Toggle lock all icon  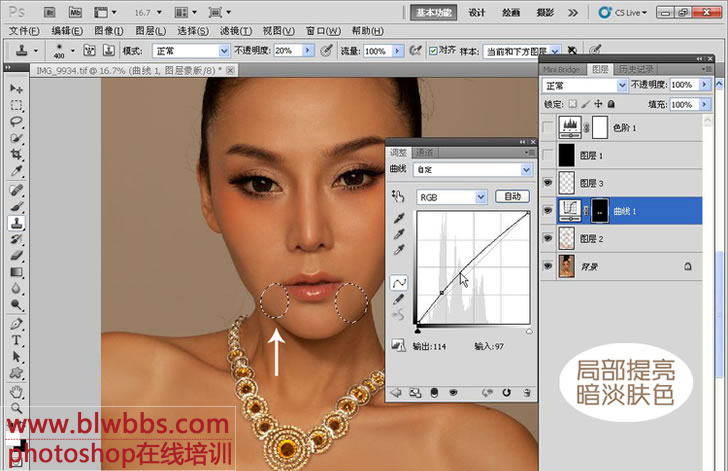click(x=611, y=104)
